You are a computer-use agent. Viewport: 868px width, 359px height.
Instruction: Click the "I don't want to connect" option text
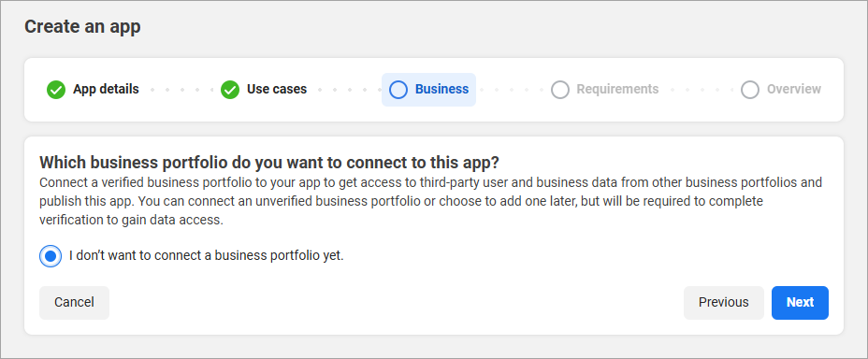[207, 256]
